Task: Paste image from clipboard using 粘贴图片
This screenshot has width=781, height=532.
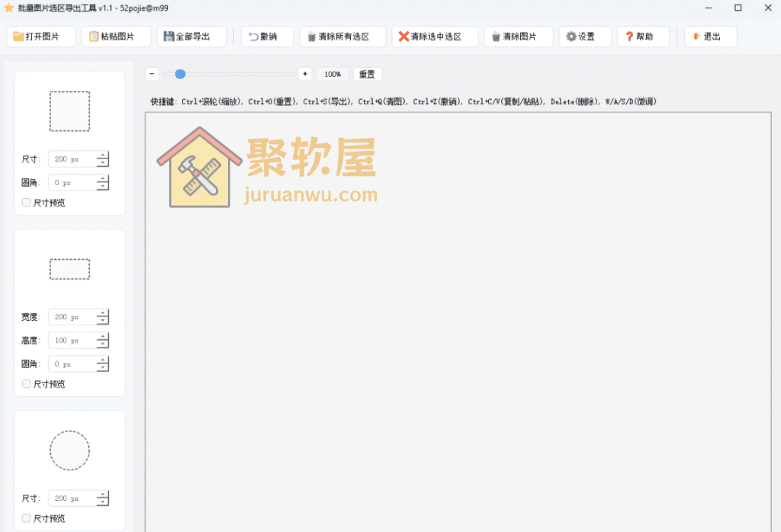Action: click(x=115, y=36)
